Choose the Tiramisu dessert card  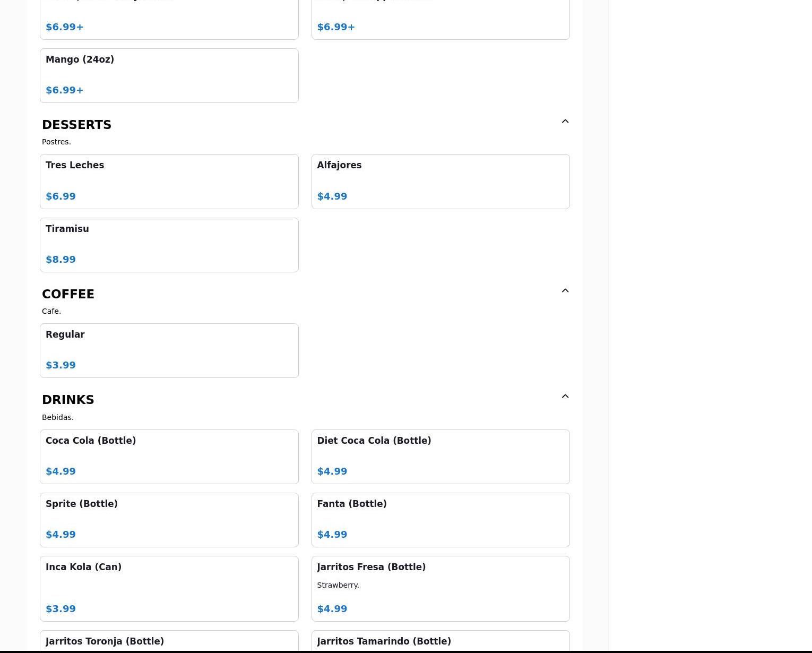pos(169,245)
